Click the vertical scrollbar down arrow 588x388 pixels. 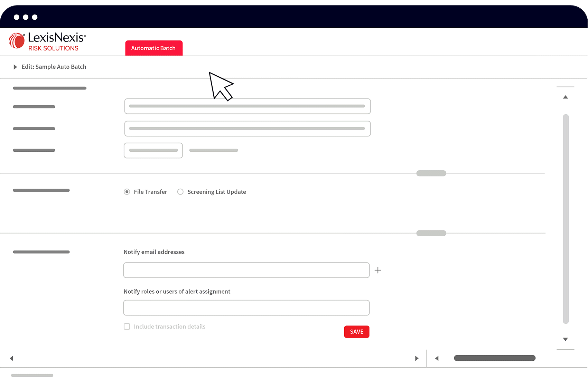[x=565, y=339]
